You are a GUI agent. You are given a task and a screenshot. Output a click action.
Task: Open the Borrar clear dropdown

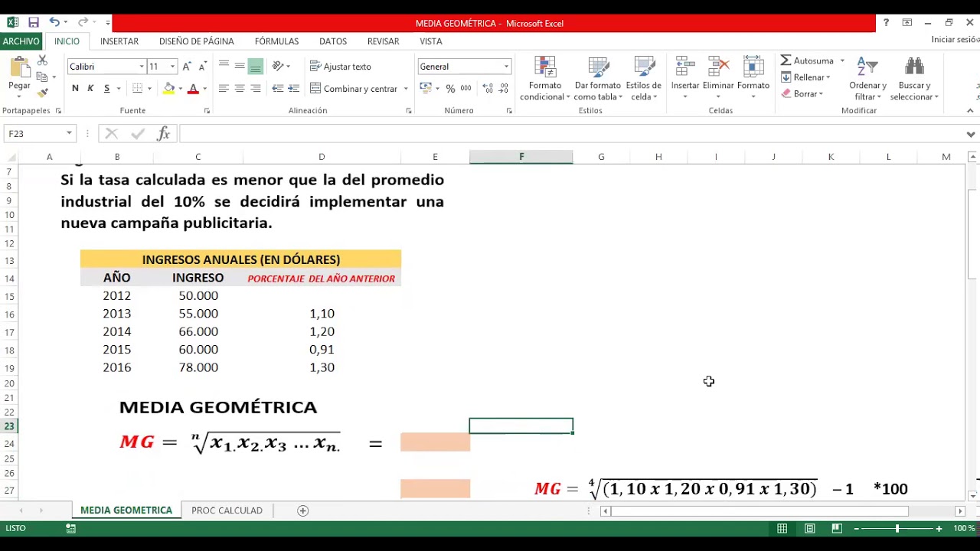coord(802,94)
